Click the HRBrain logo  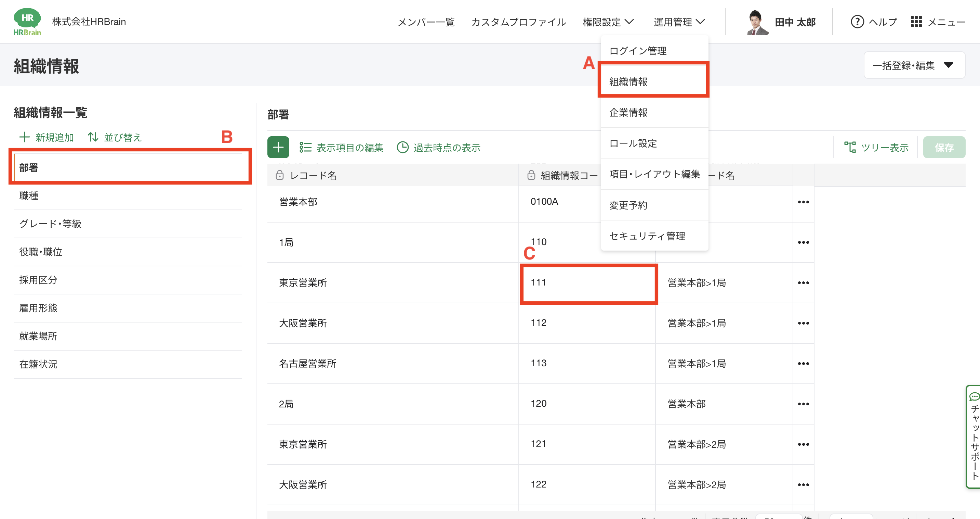(27, 22)
